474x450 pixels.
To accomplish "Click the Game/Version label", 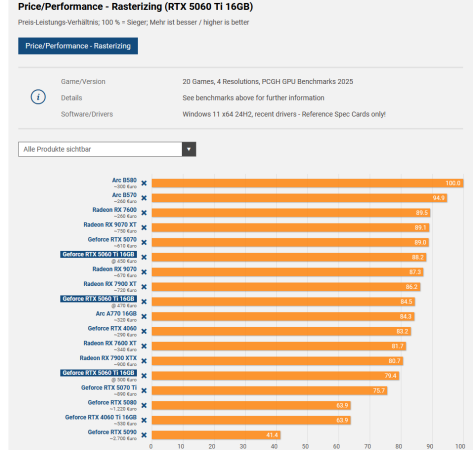I will [83, 81].
